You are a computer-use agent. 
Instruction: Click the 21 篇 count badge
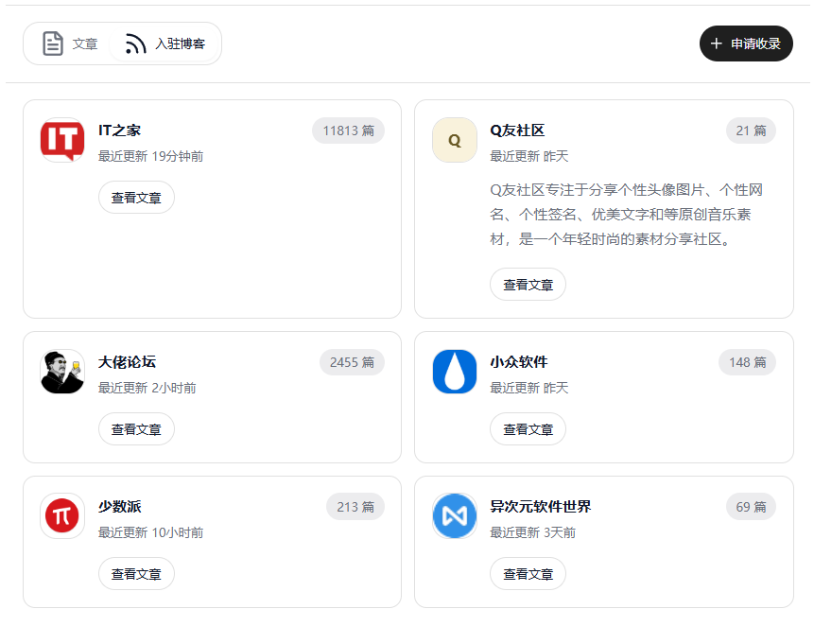(751, 131)
